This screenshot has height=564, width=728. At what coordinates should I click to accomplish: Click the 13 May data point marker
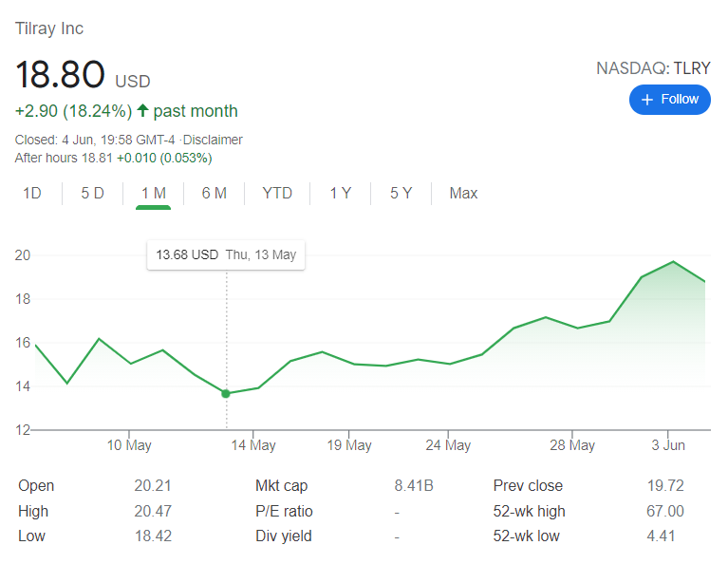pos(226,394)
